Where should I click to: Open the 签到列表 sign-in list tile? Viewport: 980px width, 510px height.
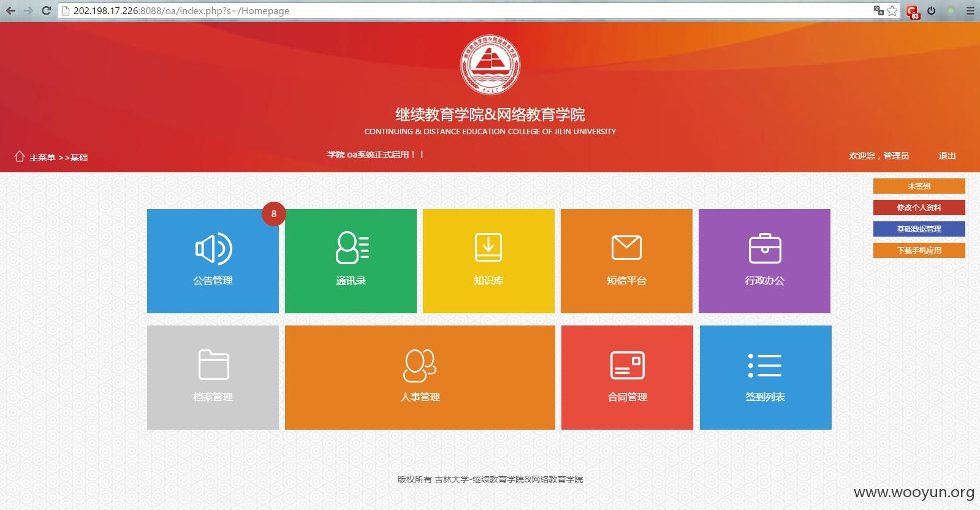pyautogui.click(x=765, y=378)
